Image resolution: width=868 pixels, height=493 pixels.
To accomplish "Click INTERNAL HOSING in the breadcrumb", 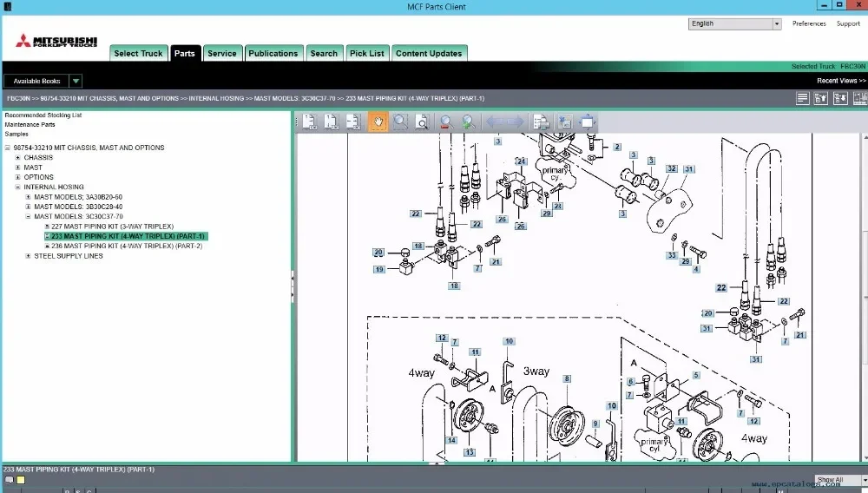I will click(216, 98).
